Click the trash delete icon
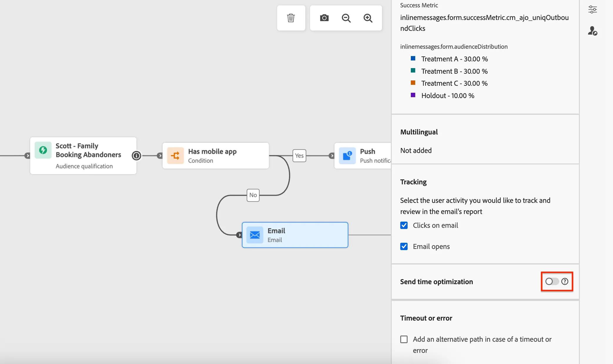This screenshot has height=364, width=613. point(291,18)
